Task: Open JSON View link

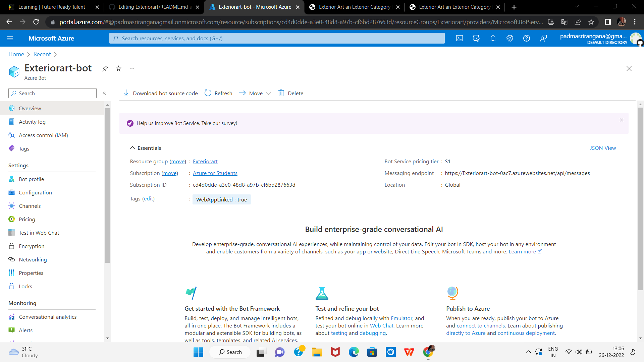Action: point(602,148)
